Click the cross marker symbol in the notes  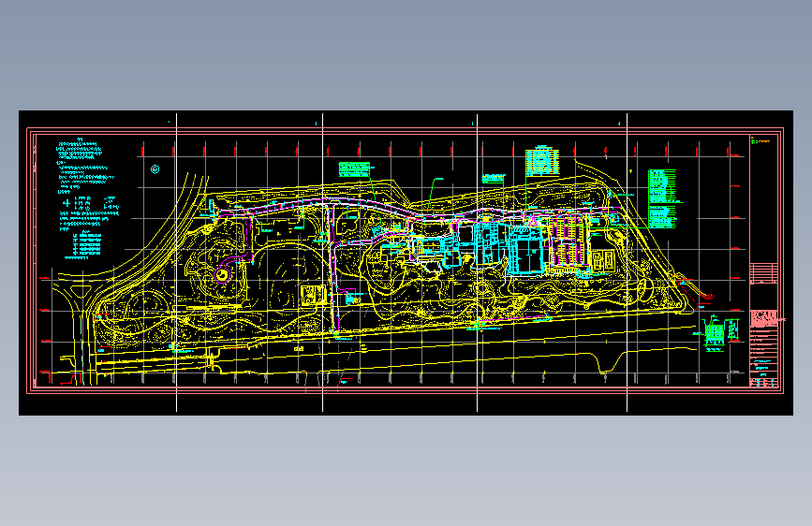66,203
